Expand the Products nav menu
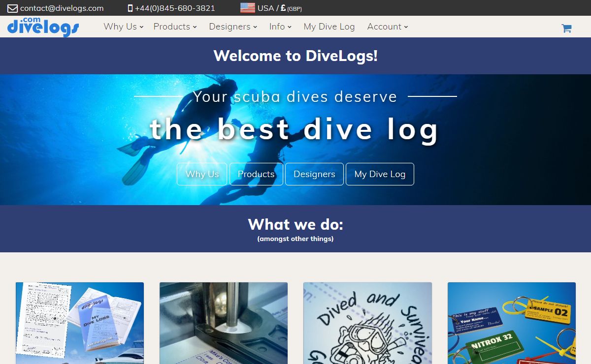 [x=175, y=27]
